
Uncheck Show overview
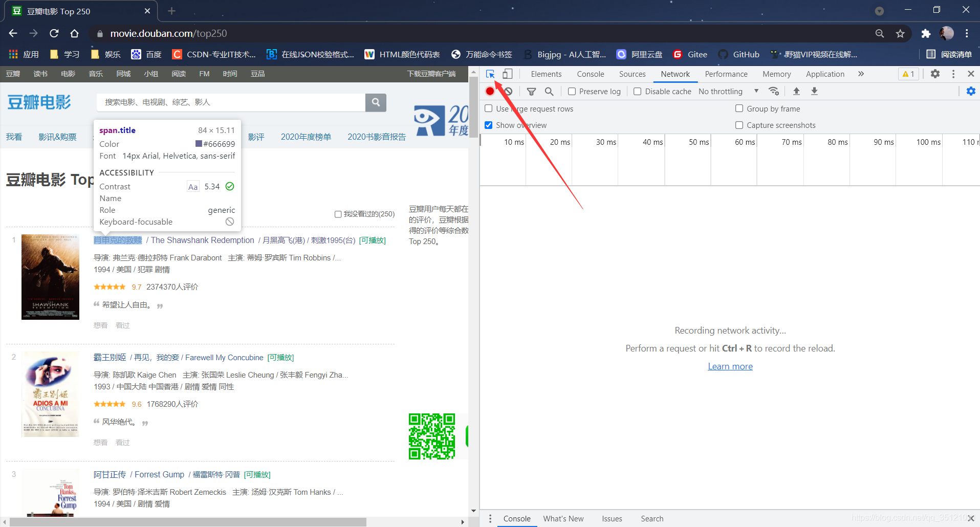(x=489, y=125)
